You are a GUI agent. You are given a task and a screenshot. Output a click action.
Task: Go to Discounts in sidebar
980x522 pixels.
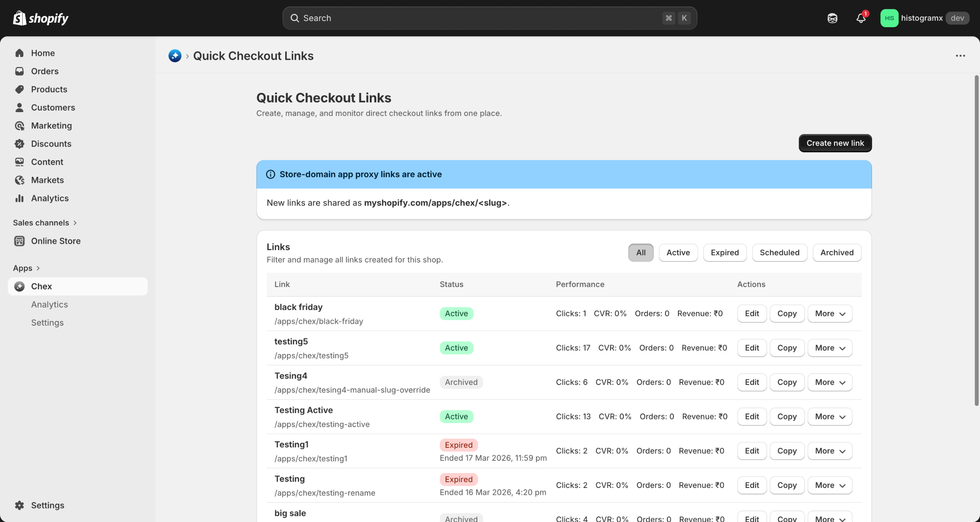[x=51, y=144]
